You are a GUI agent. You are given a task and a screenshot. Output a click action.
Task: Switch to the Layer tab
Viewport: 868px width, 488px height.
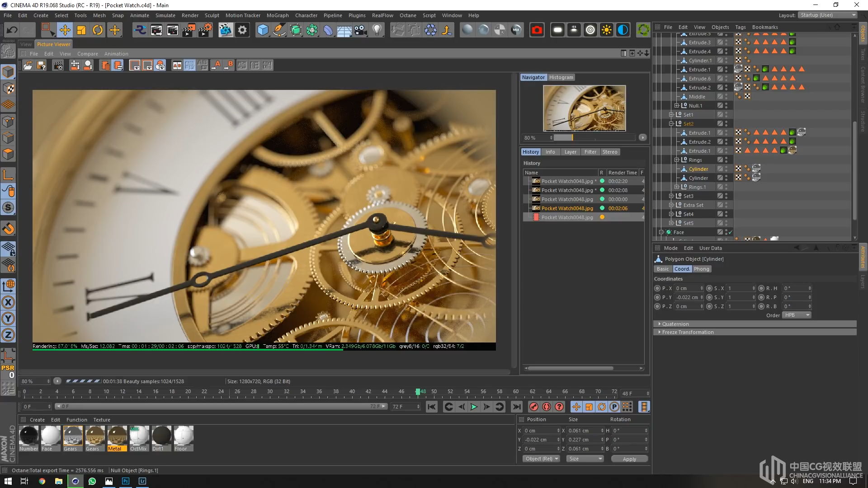coord(570,152)
